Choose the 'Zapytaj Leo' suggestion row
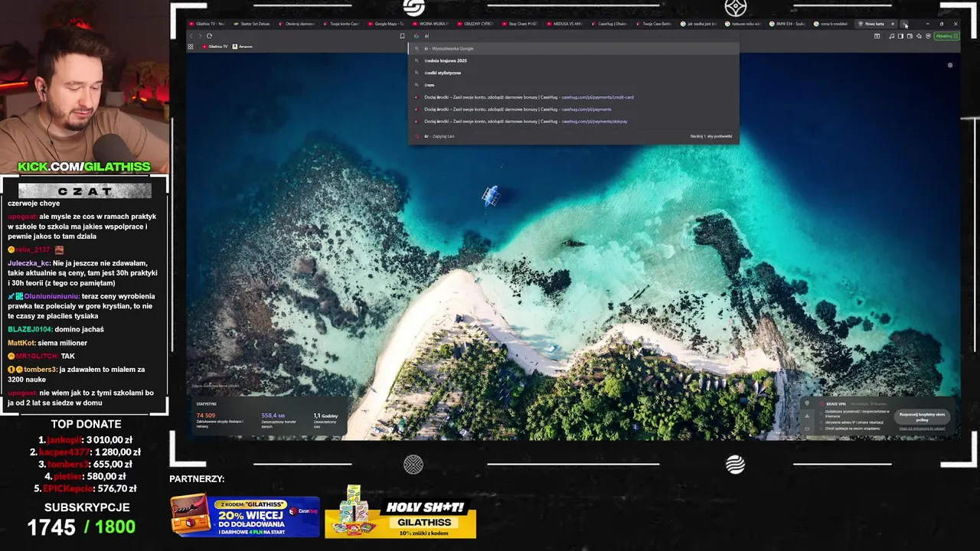The height and width of the screenshot is (551, 980). pos(573,136)
